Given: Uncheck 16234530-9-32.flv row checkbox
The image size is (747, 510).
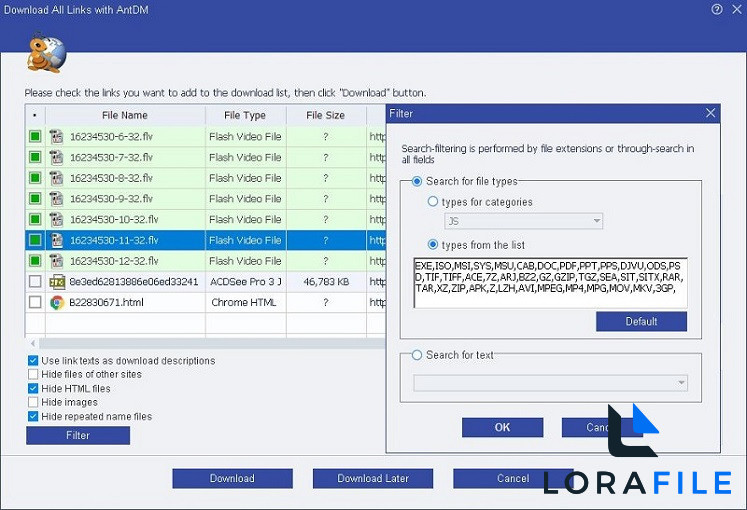Looking at the screenshot, I should 35,199.
